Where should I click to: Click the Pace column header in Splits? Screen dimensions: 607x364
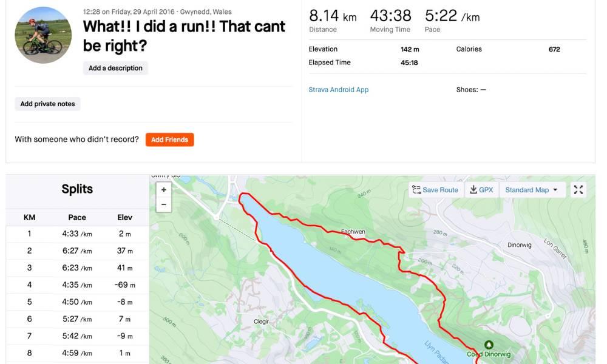[76, 217]
